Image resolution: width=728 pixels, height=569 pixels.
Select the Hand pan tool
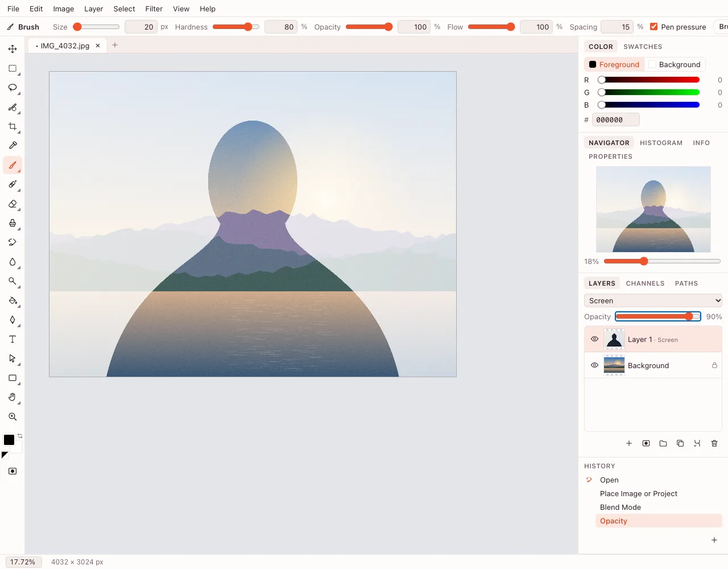tap(13, 397)
